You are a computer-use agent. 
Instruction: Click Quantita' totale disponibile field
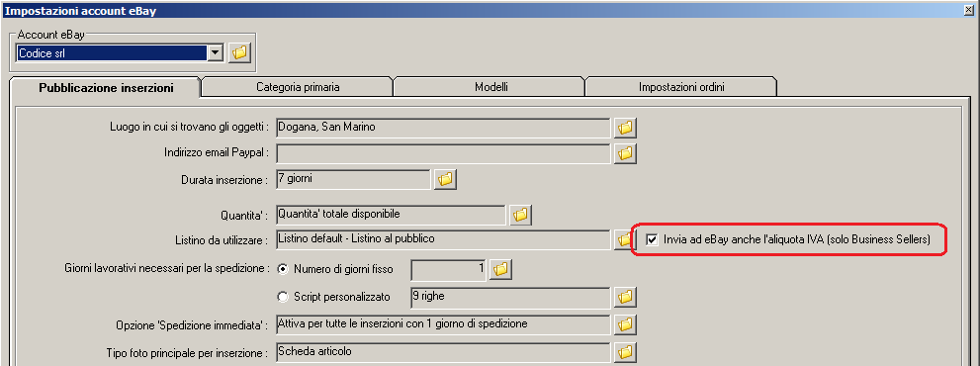click(390, 216)
